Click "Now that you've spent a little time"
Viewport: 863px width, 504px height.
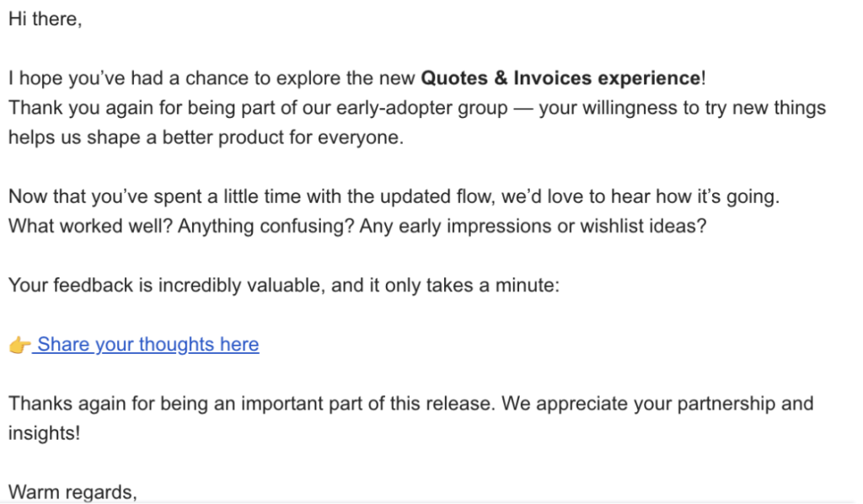point(153,197)
